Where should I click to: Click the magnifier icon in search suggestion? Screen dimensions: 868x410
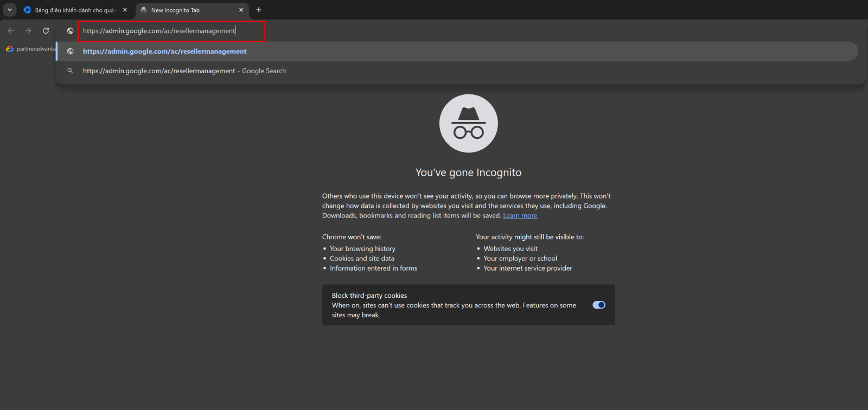pos(70,71)
